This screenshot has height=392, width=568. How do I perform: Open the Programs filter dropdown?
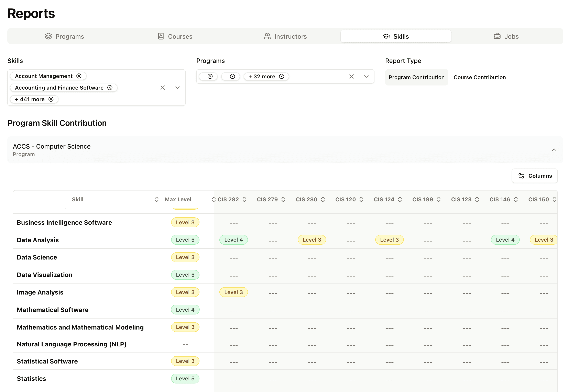[366, 76]
